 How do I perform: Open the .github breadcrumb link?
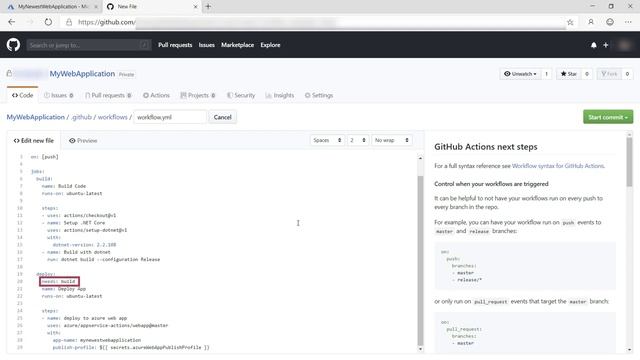tap(81, 117)
